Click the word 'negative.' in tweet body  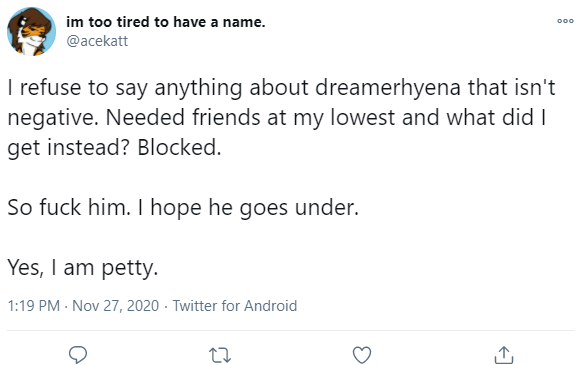coord(53,118)
